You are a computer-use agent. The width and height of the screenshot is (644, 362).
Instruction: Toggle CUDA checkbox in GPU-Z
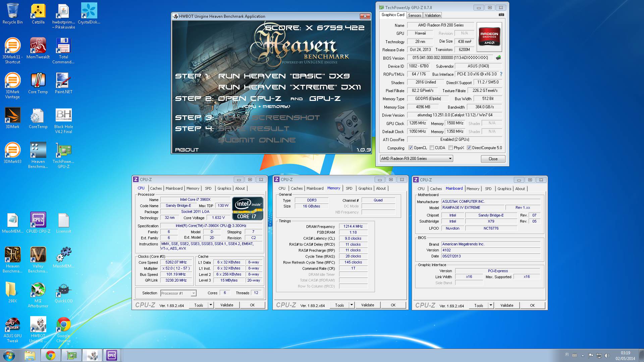click(x=432, y=148)
